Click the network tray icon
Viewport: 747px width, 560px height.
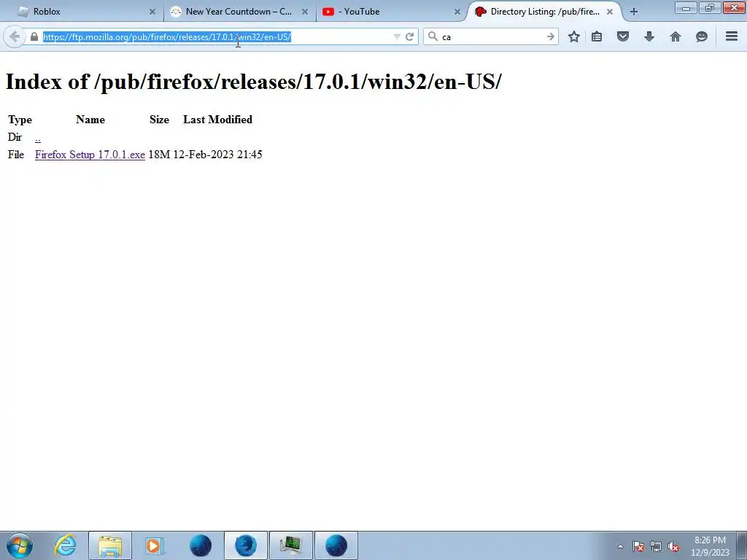[x=656, y=546]
